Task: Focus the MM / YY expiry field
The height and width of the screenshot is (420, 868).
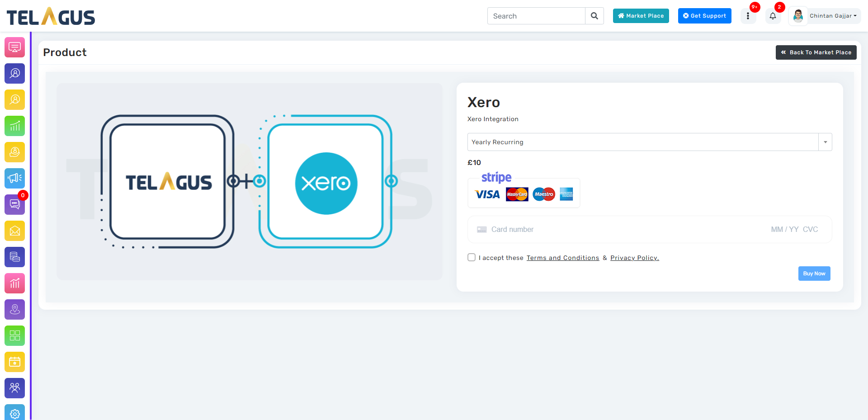Action: coord(785,230)
